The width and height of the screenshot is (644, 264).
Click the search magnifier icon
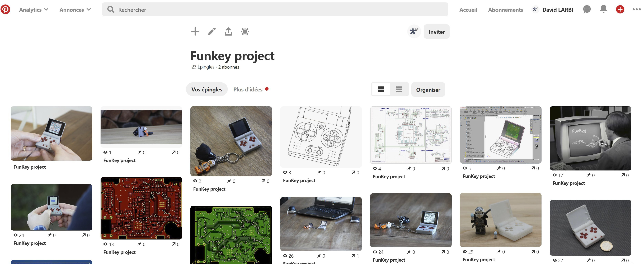tap(110, 9)
